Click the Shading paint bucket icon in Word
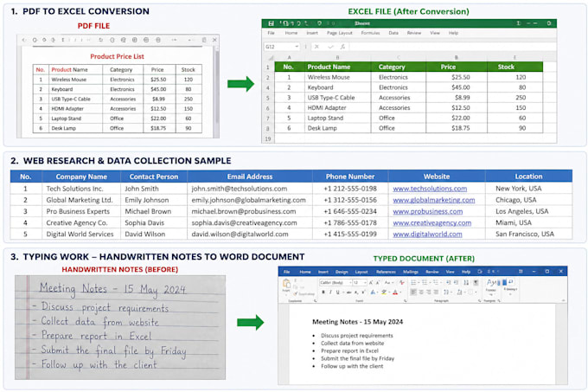588x392 pixels. coord(459,292)
